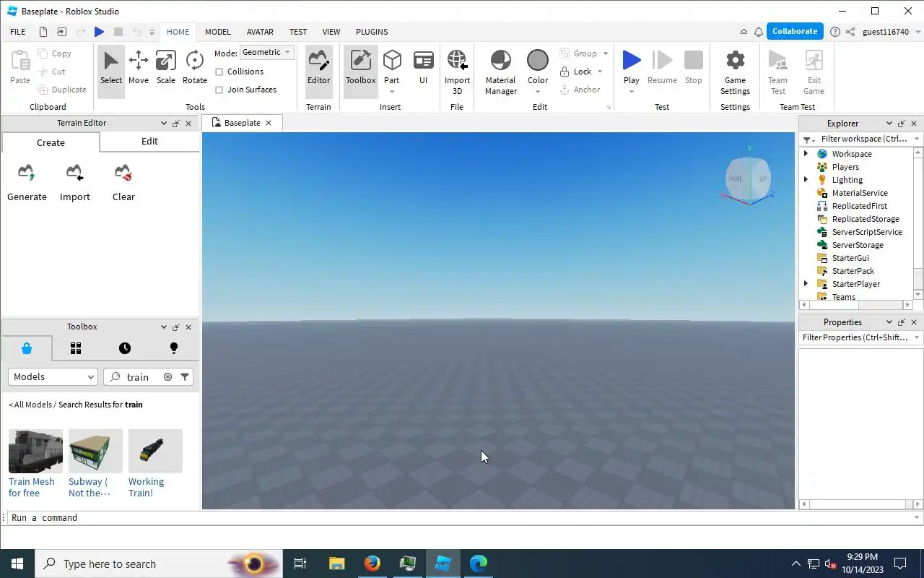
Task: Expand the Workspace tree node
Action: click(806, 154)
